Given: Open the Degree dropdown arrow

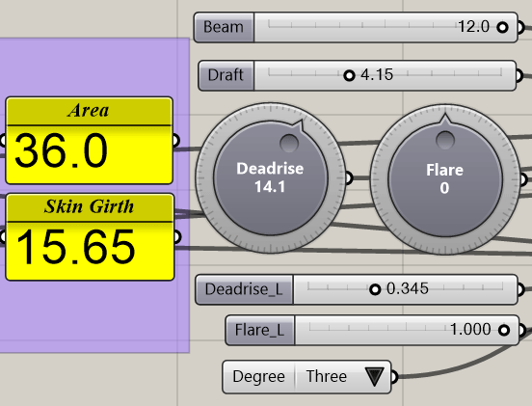Looking at the screenshot, I should (x=374, y=376).
